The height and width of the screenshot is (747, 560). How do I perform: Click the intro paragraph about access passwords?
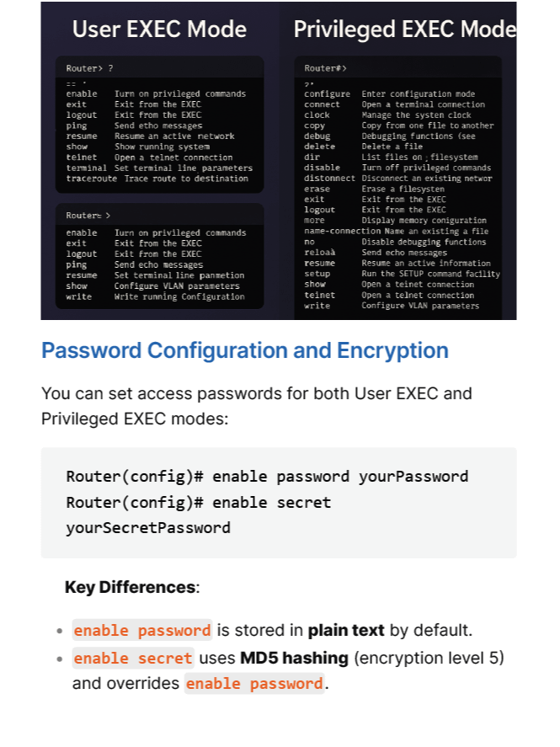click(257, 406)
